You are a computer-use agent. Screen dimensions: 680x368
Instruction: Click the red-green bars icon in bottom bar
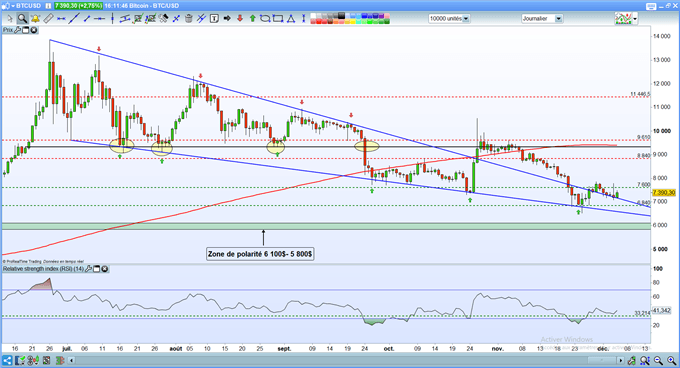60,360
